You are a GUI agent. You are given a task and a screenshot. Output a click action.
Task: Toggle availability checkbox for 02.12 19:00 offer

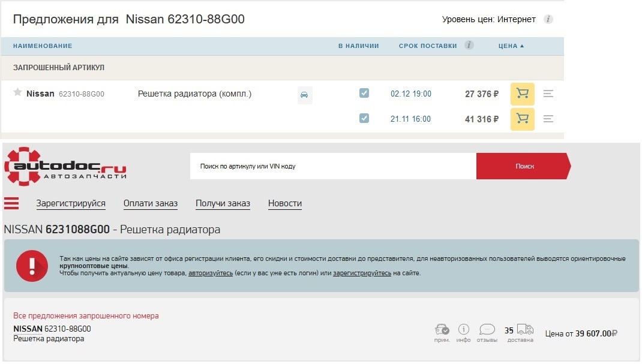coord(364,94)
